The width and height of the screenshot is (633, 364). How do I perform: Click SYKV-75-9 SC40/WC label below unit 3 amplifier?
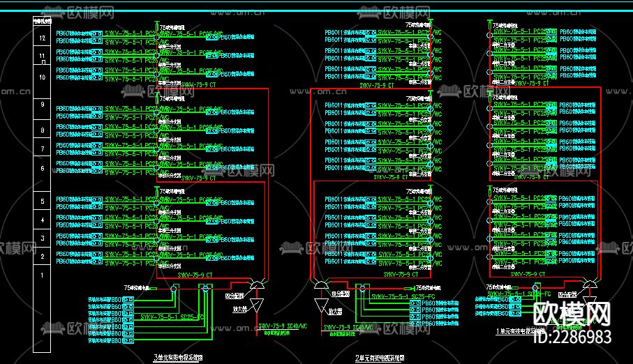283,326
